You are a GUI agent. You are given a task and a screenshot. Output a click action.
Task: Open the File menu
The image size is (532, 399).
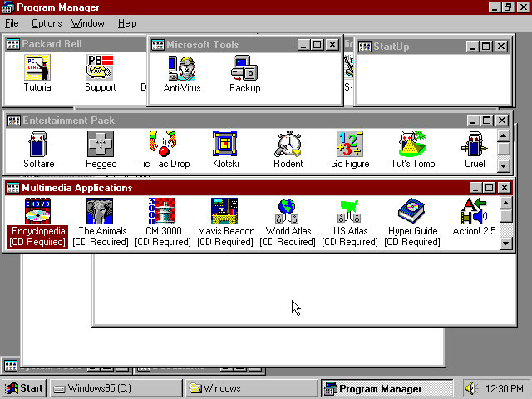(x=12, y=23)
